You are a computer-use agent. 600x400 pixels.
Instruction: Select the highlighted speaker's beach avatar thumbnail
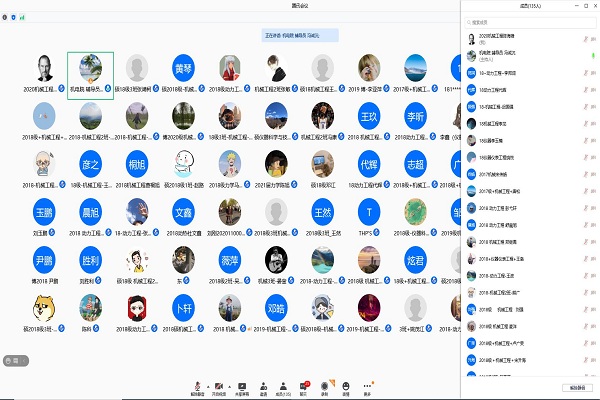(90, 68)
